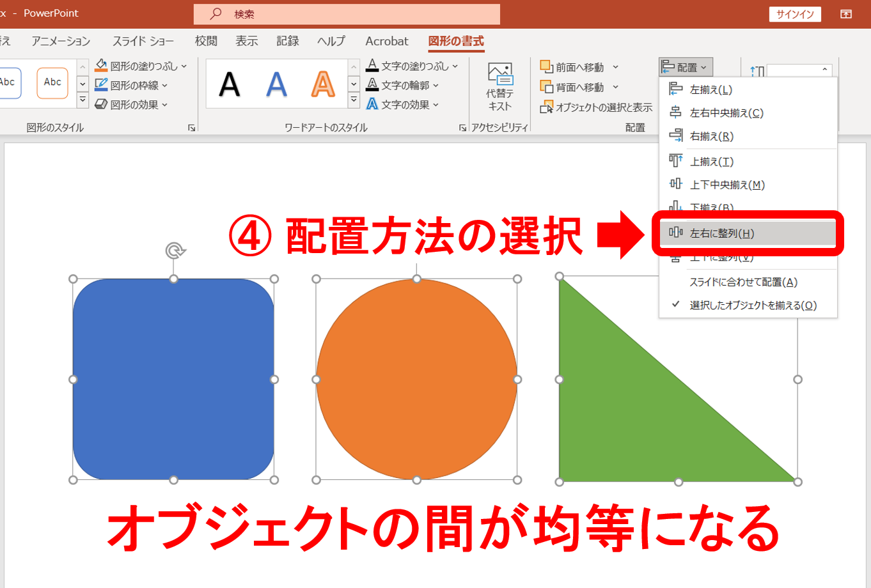This screenshot has width=871, height=588.
Task: Select the blue rounded rectangle shape
Action: [x=173, y=379]
